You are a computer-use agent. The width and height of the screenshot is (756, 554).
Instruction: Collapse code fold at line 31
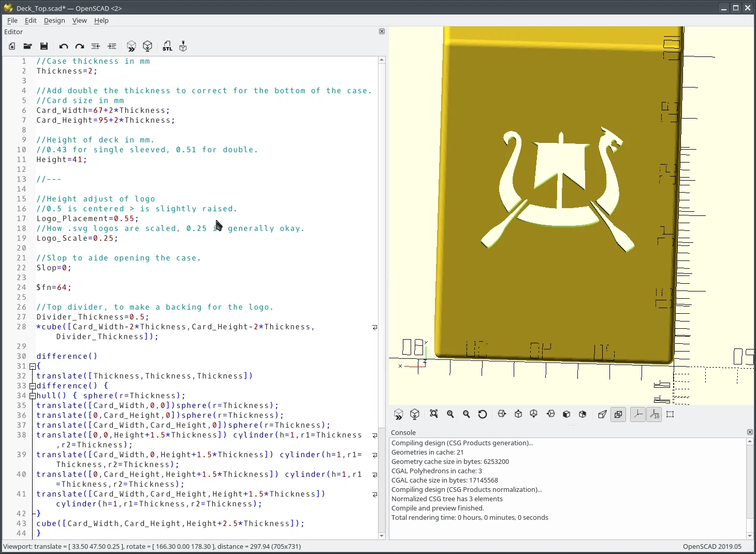coord(32,366)
